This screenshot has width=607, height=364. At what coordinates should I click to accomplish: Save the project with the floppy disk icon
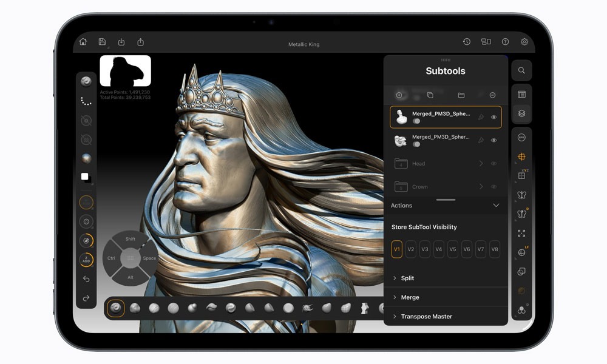[102, 42]
